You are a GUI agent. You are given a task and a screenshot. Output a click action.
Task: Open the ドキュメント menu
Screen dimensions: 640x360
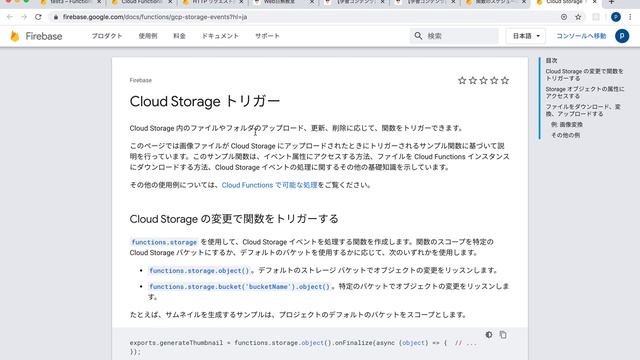coord(220,36)
